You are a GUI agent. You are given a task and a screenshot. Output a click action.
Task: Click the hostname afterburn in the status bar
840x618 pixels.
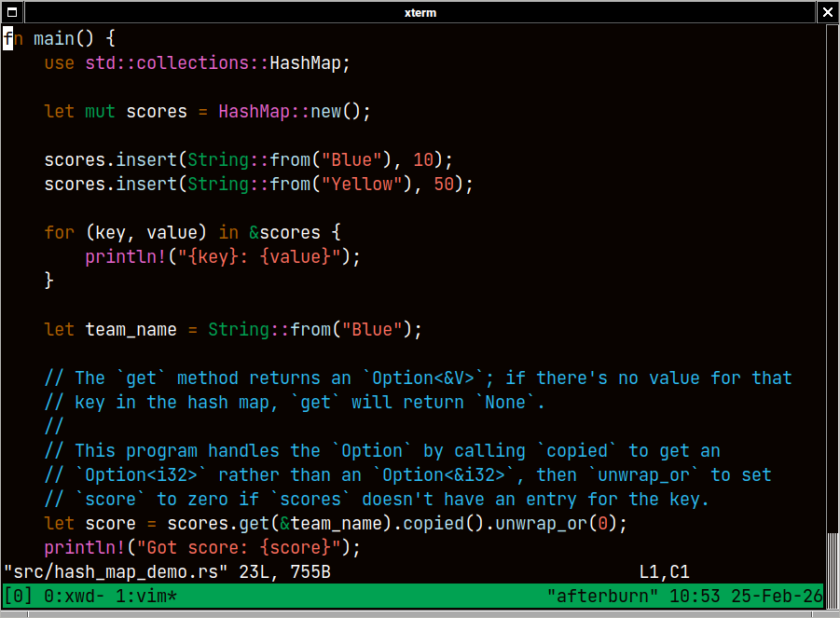[602, 596]
